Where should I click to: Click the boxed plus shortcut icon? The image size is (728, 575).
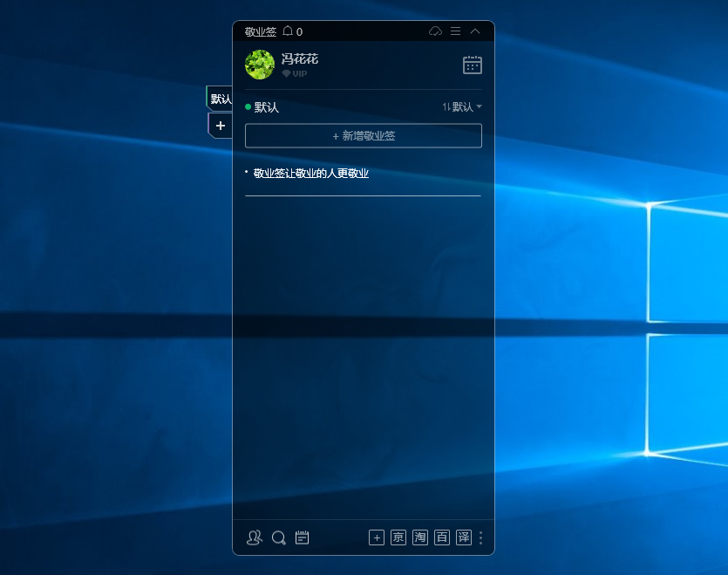377,537
